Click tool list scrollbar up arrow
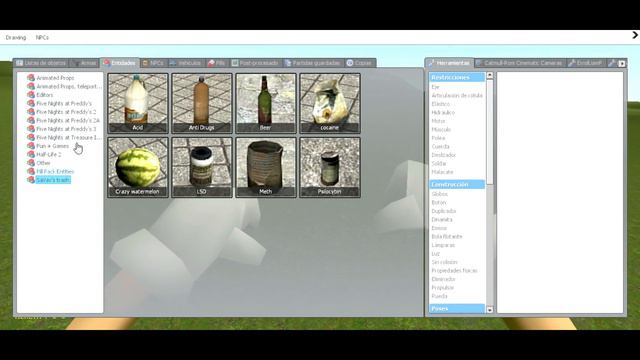Screen dimensions: 640x360 click(490, 76)
